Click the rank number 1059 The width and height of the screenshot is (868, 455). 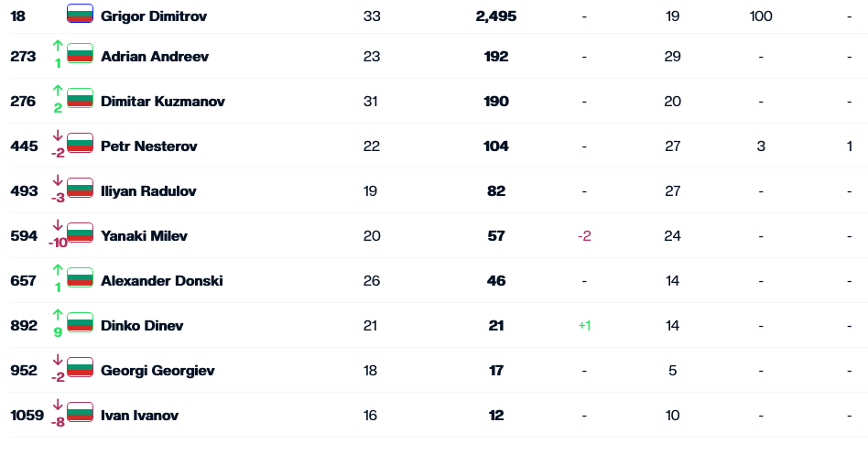point(27,416)
